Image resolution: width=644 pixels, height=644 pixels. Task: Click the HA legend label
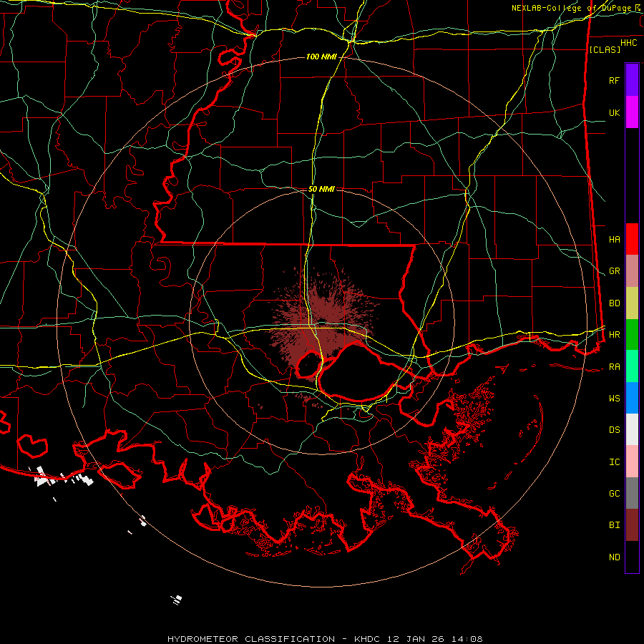(614, 240)
